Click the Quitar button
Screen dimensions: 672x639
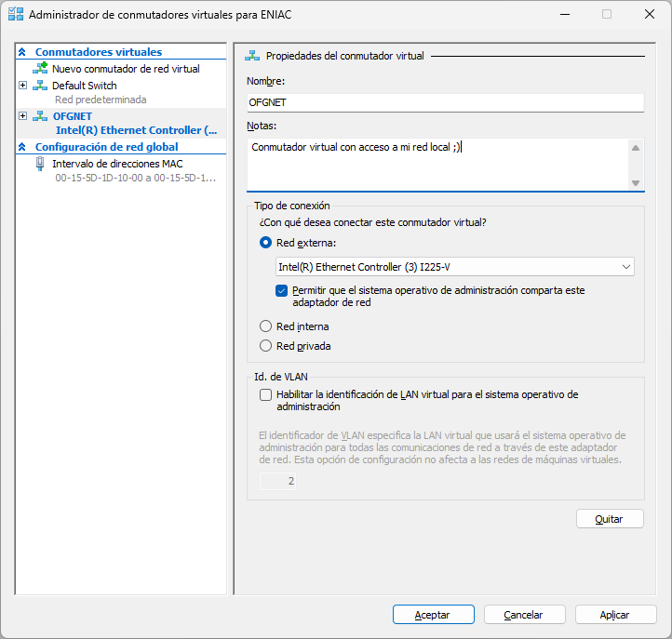610,519
